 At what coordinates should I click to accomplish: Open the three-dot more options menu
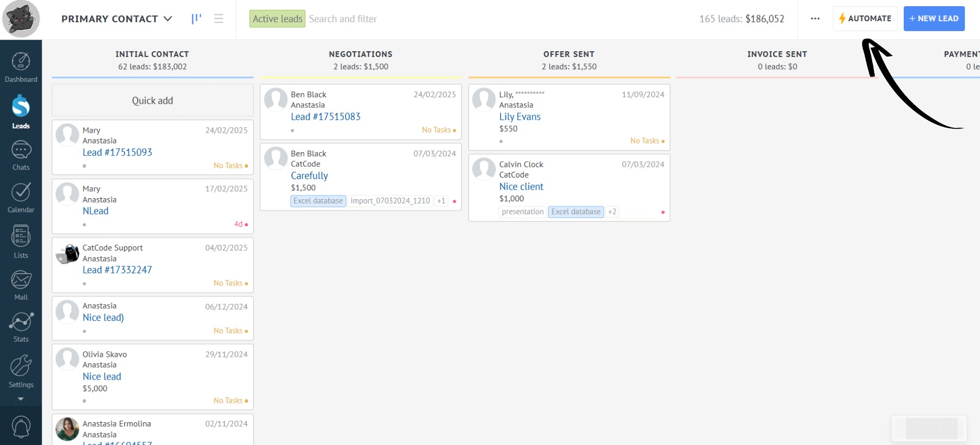(815, 19)
